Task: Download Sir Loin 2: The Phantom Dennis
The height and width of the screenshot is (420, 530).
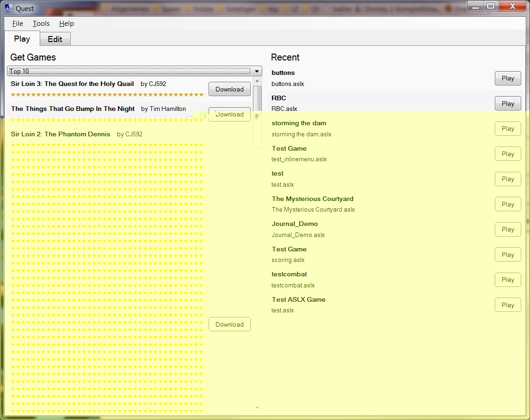Action: pyautogui.click(x=229, y=324)
